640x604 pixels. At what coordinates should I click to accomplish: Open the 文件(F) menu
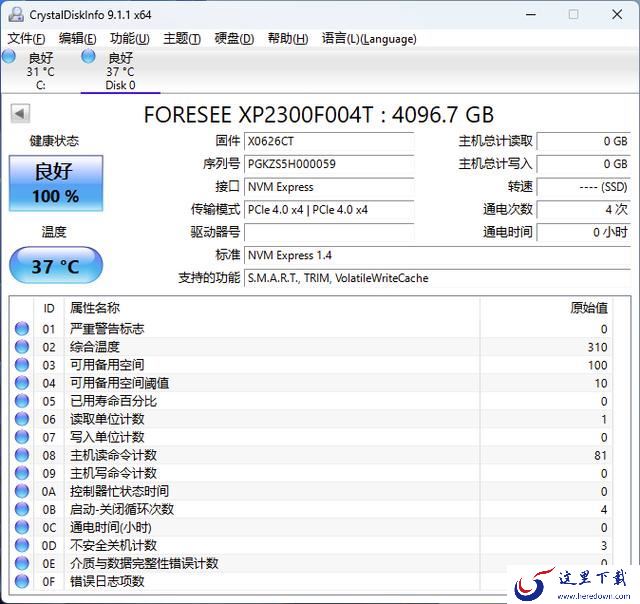coord(27,39)
